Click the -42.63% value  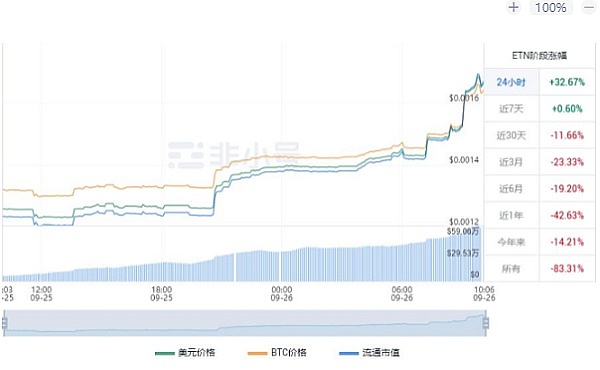[567, 215]
